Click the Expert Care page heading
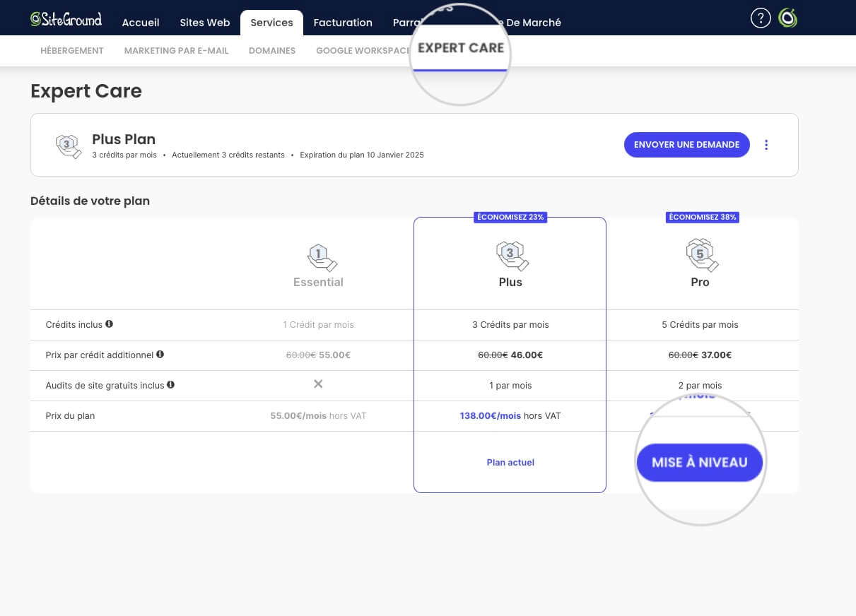This screenshot has width=856, height=616. (x=86, y=91)
